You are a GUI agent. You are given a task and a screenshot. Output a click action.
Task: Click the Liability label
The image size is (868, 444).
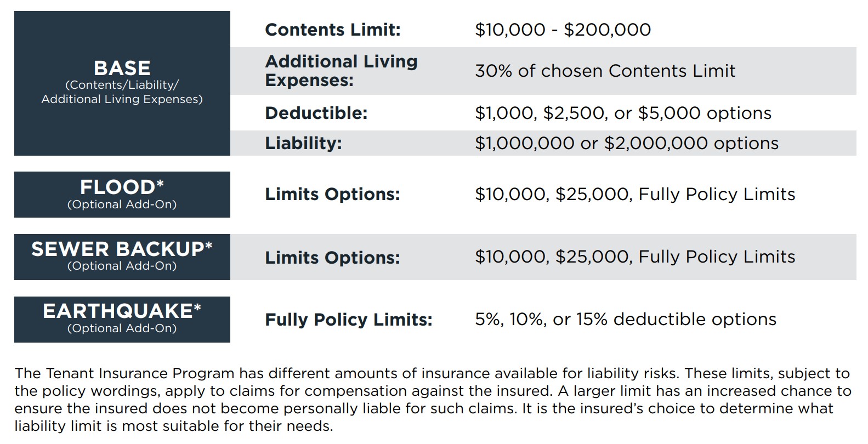[x=303, y=143]
